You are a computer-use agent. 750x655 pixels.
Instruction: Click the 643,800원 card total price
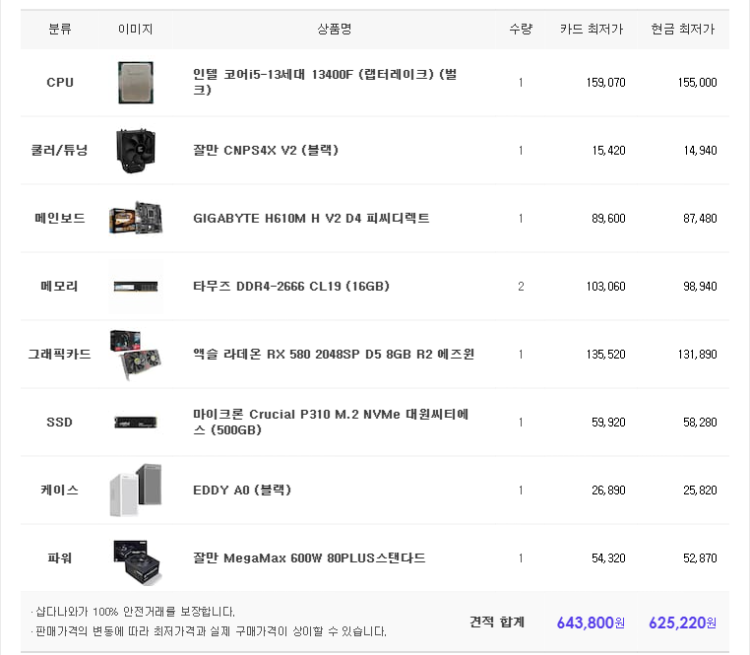coord(591,622)
